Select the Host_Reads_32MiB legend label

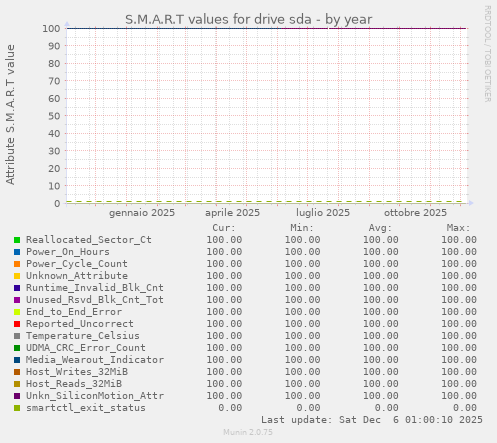74,384
